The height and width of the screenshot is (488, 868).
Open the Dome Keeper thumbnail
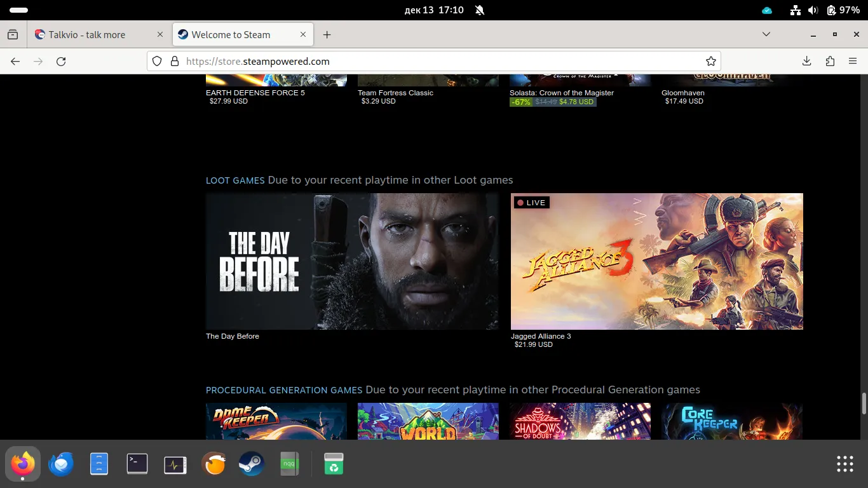[x=276, y=421]
